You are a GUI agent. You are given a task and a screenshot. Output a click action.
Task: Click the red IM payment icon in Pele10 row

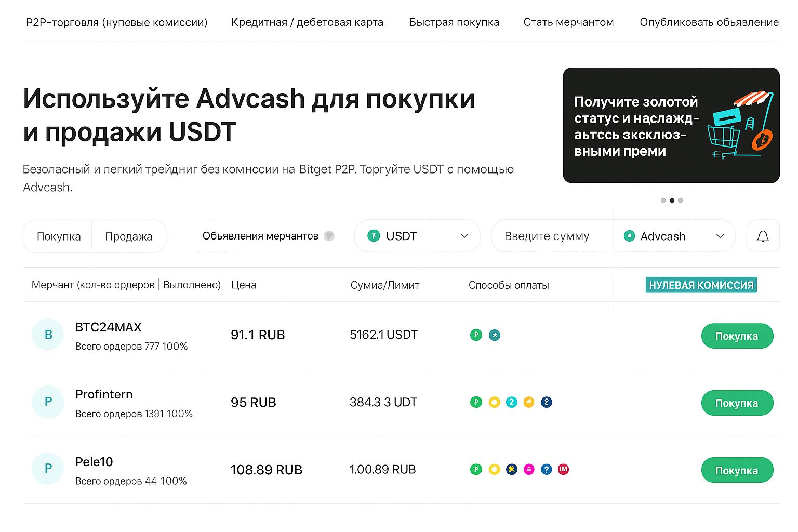coord(563,469)
